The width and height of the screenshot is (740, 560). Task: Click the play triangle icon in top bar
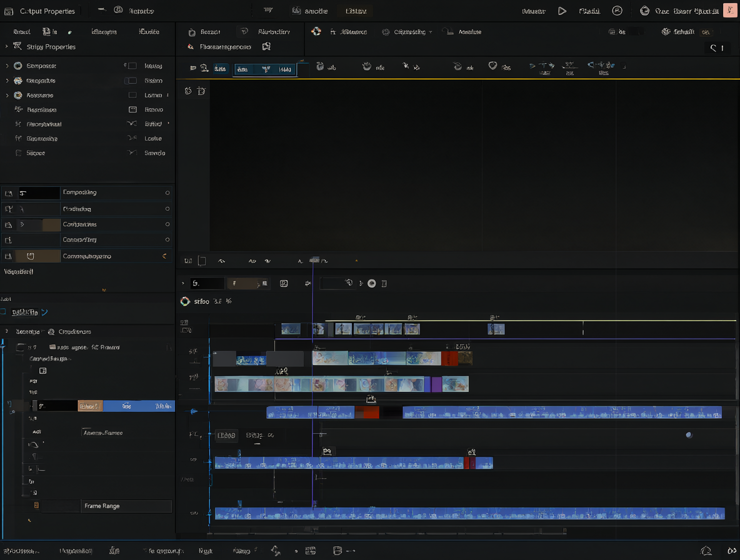(562, 11)
